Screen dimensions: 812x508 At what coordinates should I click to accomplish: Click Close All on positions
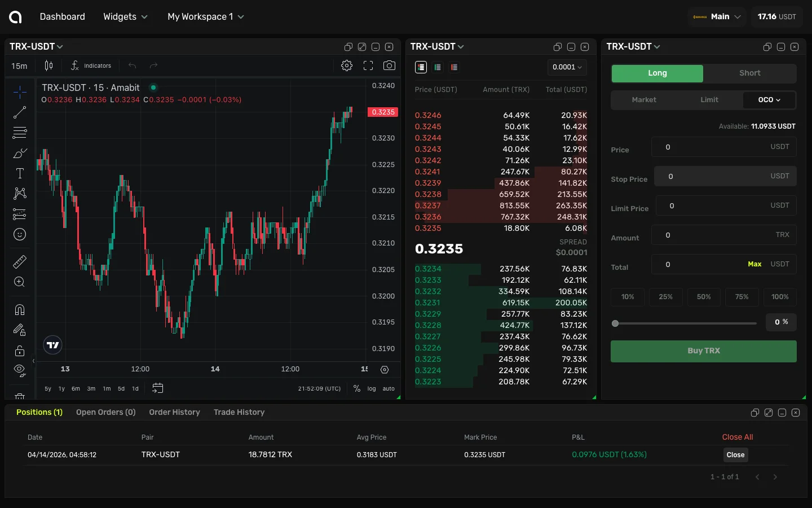(x=738, y=437)
